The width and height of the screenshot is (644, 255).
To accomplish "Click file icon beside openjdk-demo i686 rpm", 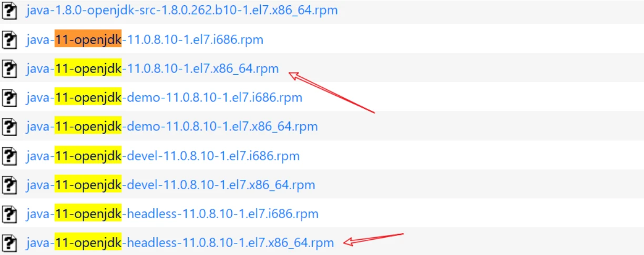I will pos(9,97).
